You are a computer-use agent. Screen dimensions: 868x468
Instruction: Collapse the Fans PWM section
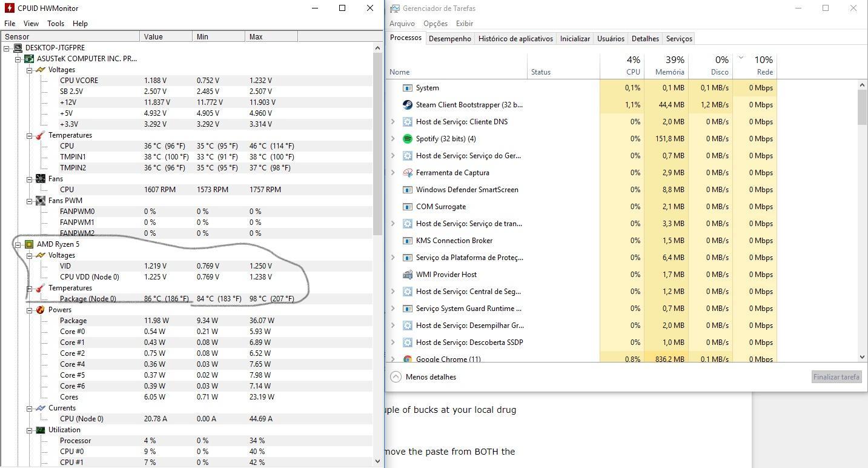[x=29, y=201]
